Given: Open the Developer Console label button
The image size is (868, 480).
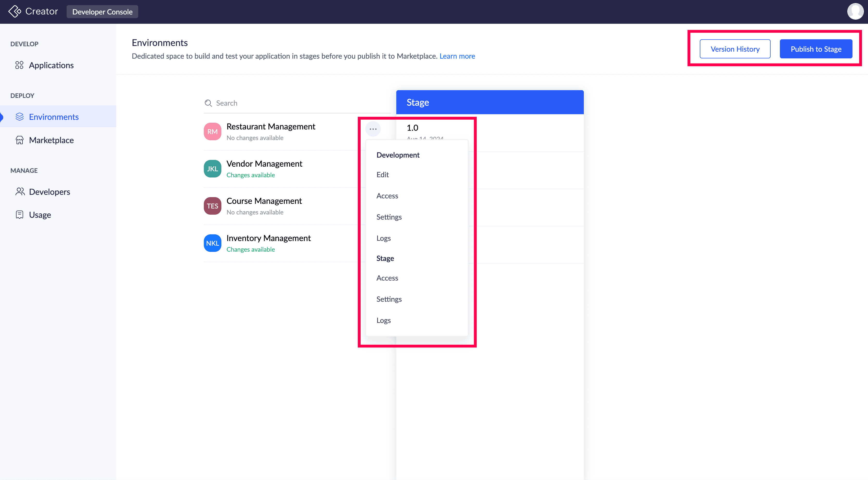Looking at the screenshot, I should [102, 12].
